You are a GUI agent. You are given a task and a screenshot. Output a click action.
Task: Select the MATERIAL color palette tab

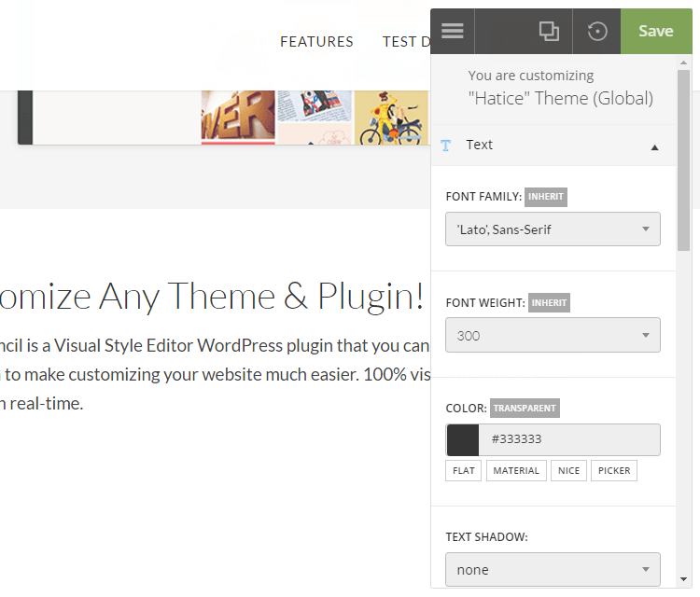[516, 471]
